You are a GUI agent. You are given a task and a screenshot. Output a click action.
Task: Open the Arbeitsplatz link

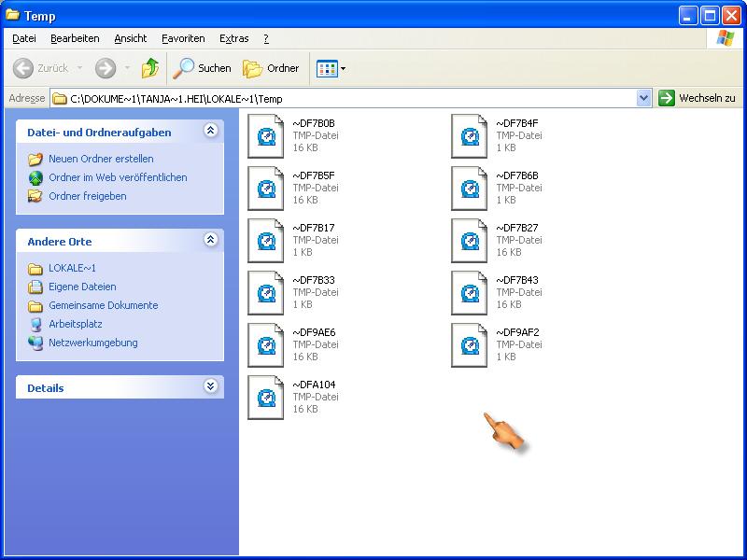[x=75, y=324]
